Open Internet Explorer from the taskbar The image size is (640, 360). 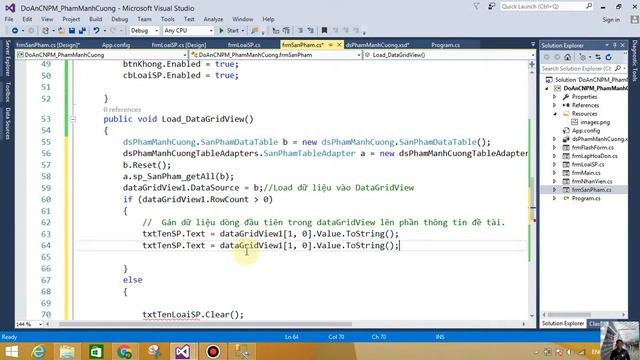coord(39,351)
